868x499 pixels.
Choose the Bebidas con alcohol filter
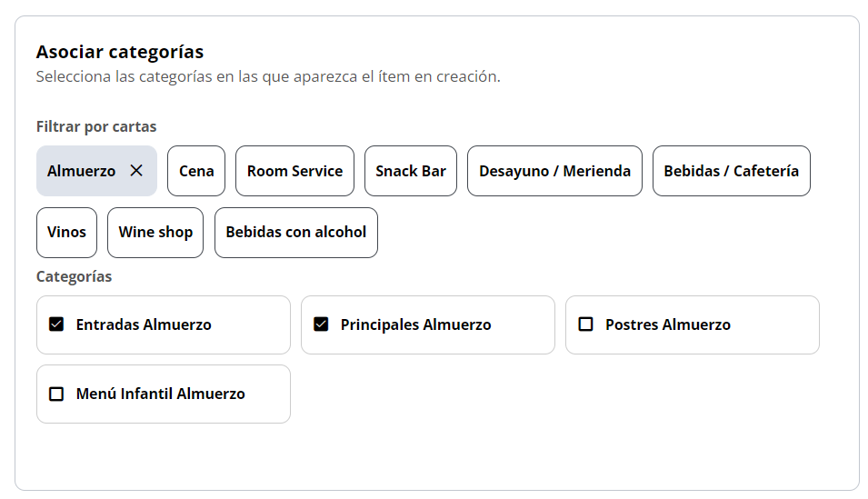point(296,232)
